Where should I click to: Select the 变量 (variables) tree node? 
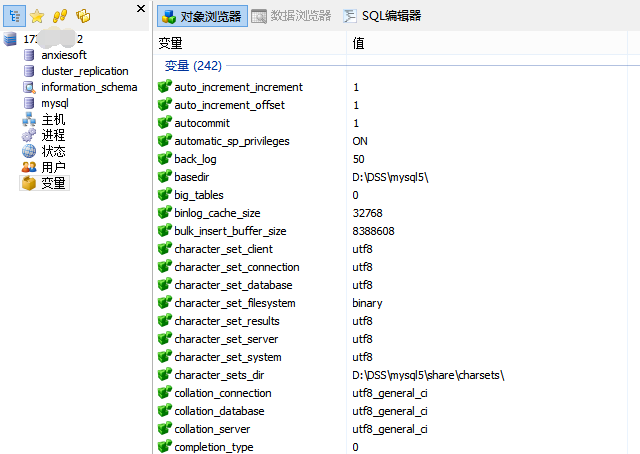pos(53,183)
